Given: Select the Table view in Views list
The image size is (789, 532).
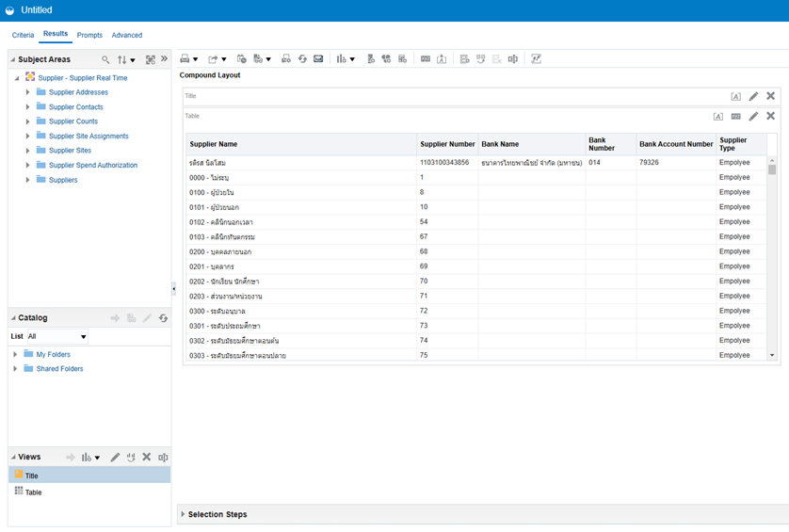Looking at the screenshot, I should point(89,492).
